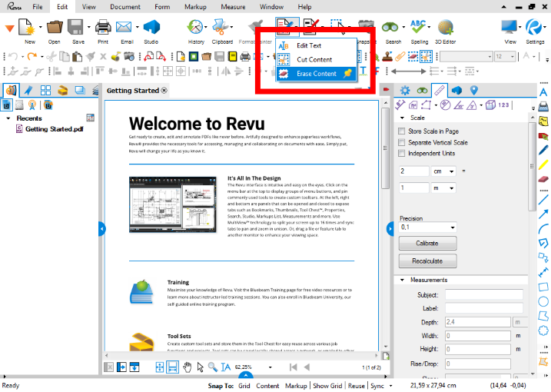Open the Precision dropdown
This screenshot has width=551, height=392.
(427, 228)
